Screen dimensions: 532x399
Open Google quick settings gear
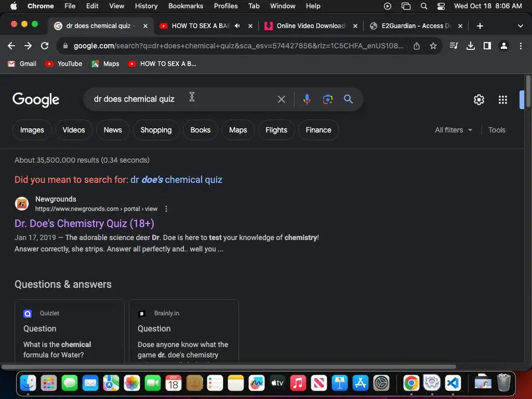coord(478,100)
